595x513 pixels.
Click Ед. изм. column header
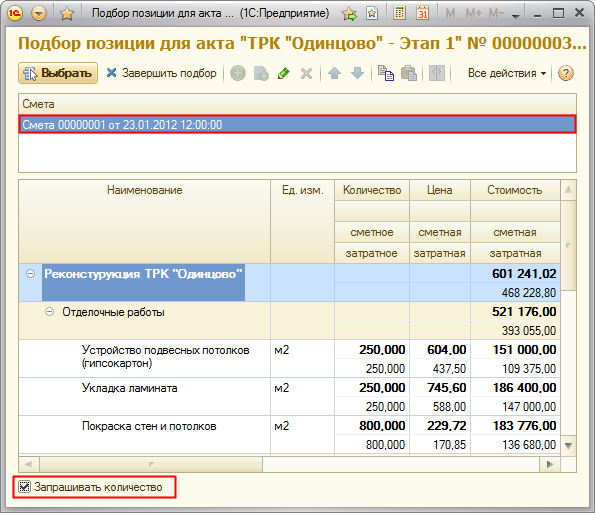pyautogui.click(x=302, y=222)
